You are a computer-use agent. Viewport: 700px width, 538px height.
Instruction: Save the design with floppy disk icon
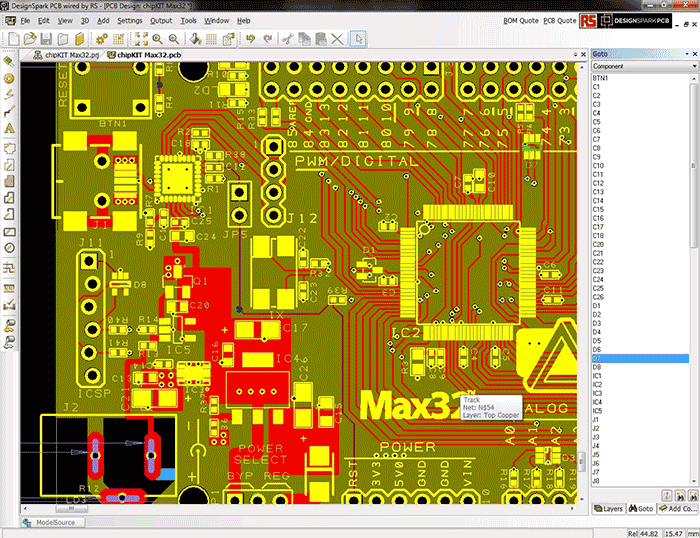tap(46, 39)
